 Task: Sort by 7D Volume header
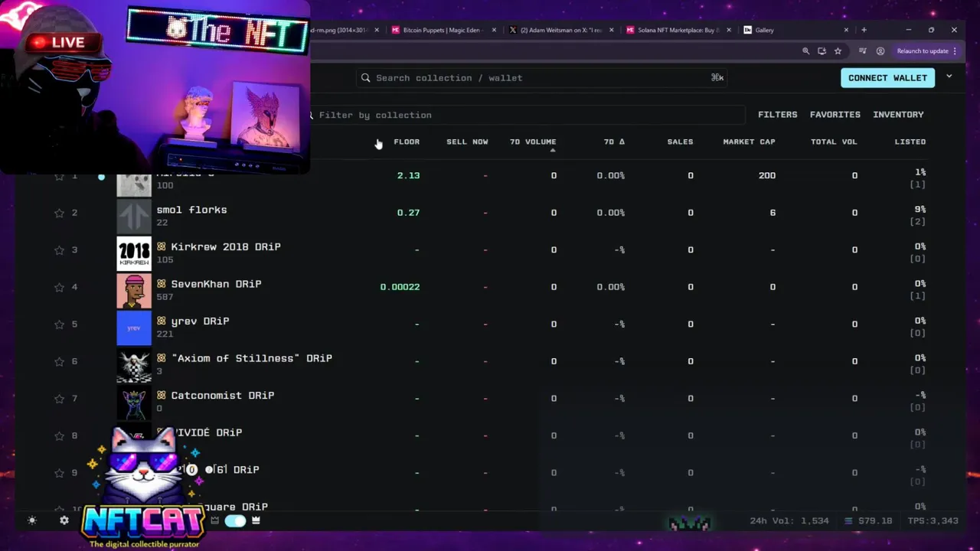tap(533, 142)
